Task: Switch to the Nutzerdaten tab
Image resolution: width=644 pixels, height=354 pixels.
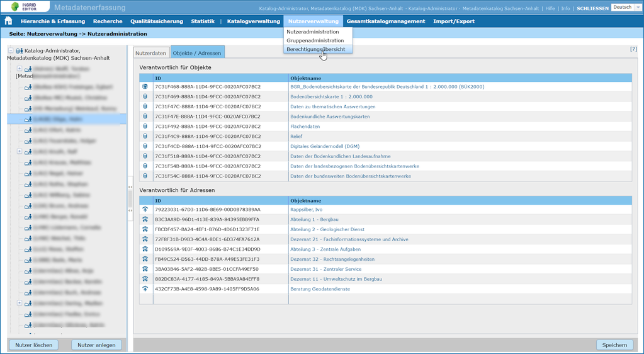Action: [x=151, y=53]
